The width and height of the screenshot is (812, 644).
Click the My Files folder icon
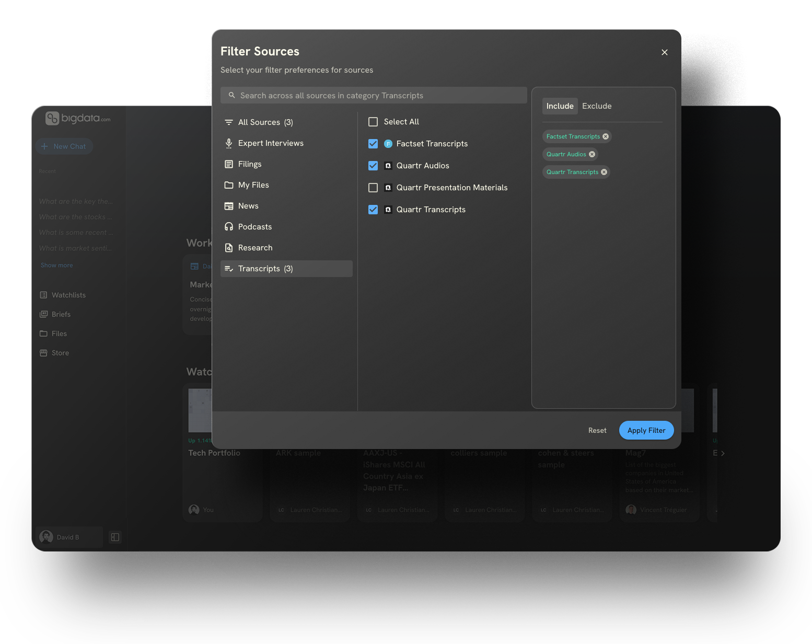click(x=229, y=185)
